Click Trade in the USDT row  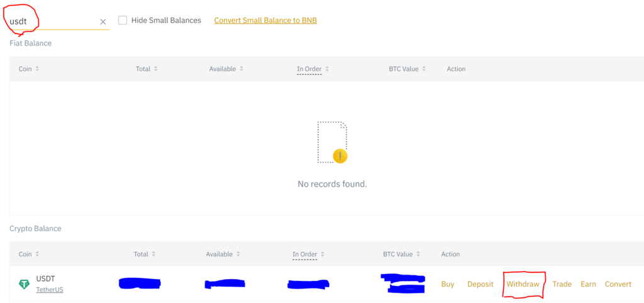tap(562, 284)
